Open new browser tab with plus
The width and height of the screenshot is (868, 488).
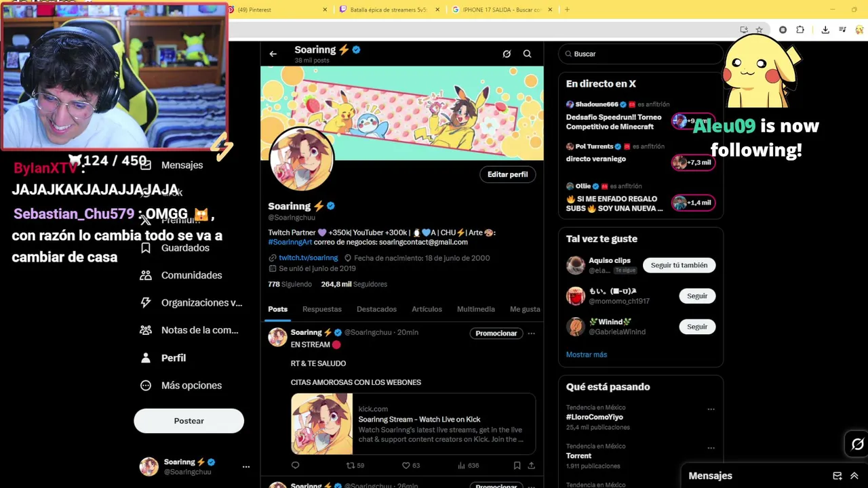[x=567, y=9]
